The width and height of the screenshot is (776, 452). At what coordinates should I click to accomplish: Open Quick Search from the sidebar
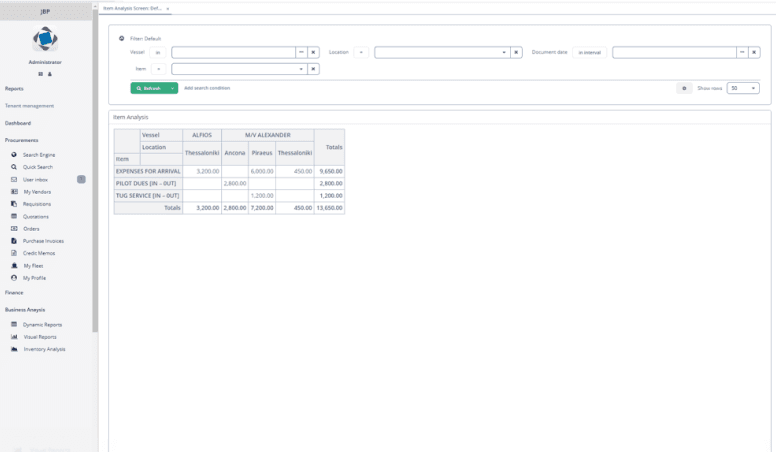[x=38, y=167]
